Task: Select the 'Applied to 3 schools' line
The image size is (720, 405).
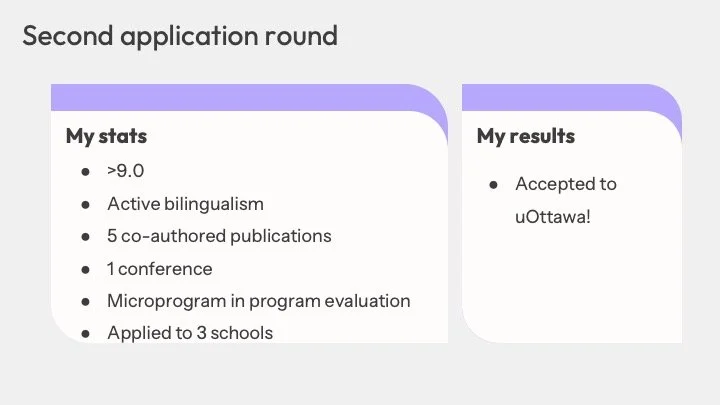Action: point(190,333)
